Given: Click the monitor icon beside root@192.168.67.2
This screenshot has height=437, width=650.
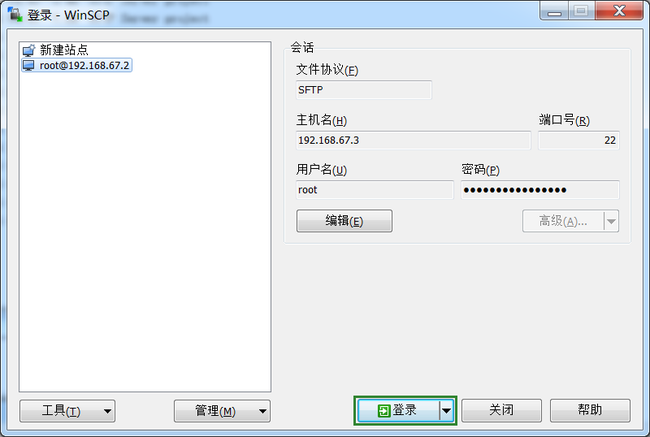Looking at the screenshot, I should click(29, 66).
